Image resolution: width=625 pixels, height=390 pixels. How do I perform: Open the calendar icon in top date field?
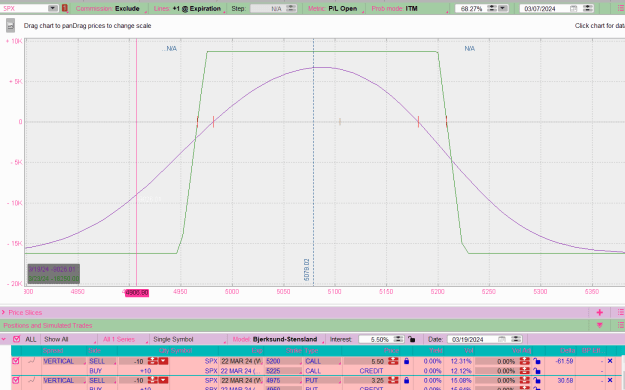point(573,8)
